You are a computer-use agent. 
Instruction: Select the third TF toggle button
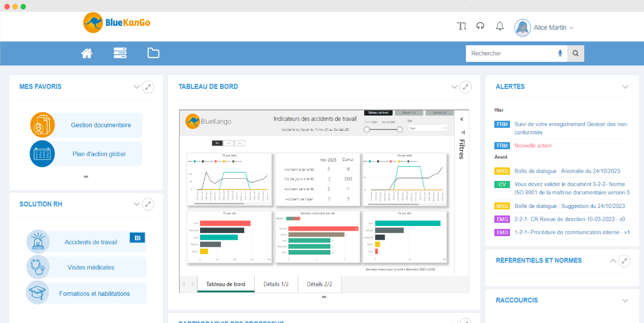pyautogui.click(x=239, y=143)
